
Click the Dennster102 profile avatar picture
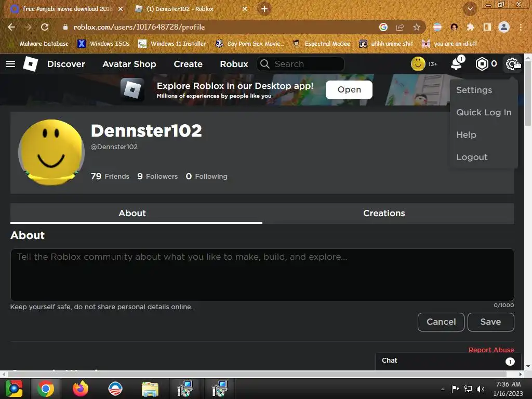(51, 152)
